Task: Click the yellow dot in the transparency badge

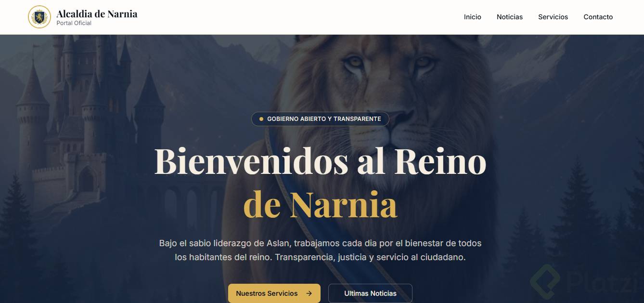Action: (x=261, y=119)
